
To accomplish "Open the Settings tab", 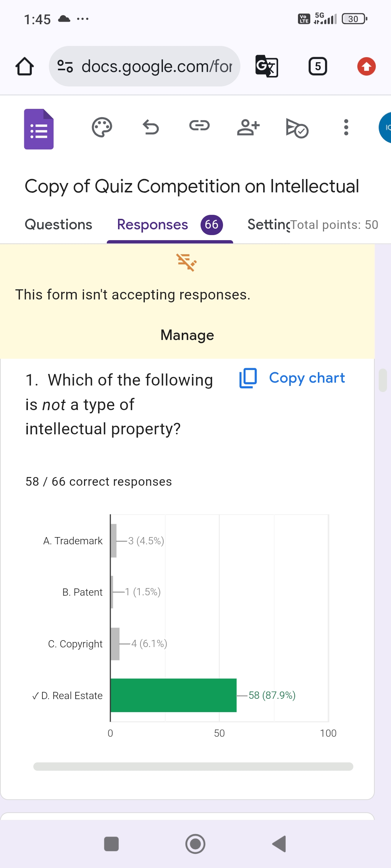I will pos(268,225).
